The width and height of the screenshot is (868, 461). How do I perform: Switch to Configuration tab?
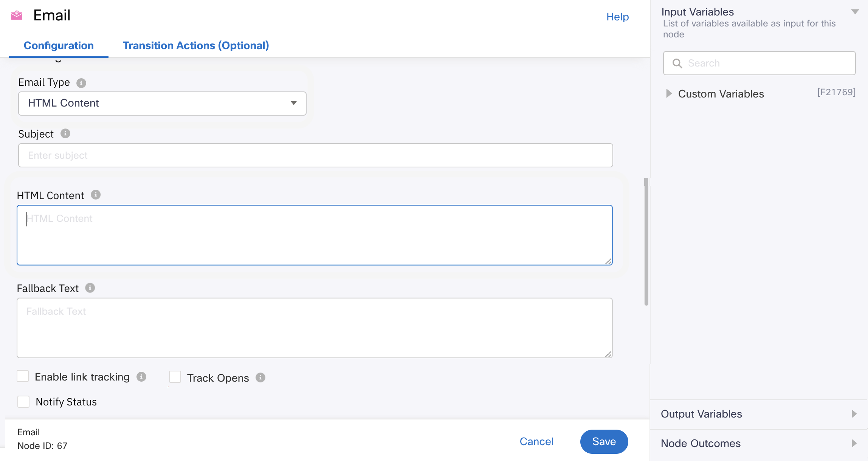click(59, 45)
